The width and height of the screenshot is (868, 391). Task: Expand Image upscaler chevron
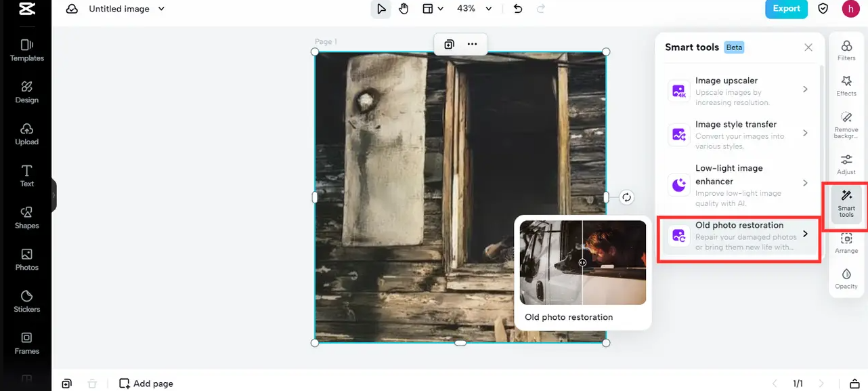pyautogui.click(x=805, y=89)
